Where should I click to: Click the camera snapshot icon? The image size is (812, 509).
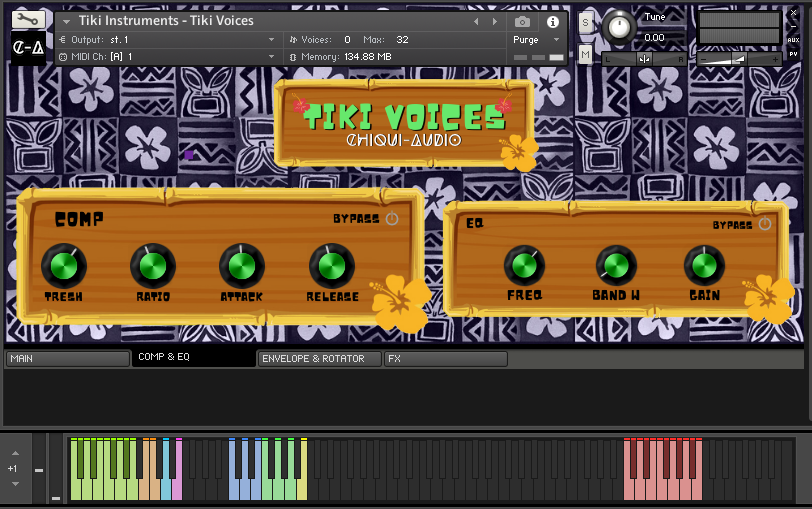[x=522, y=21]
